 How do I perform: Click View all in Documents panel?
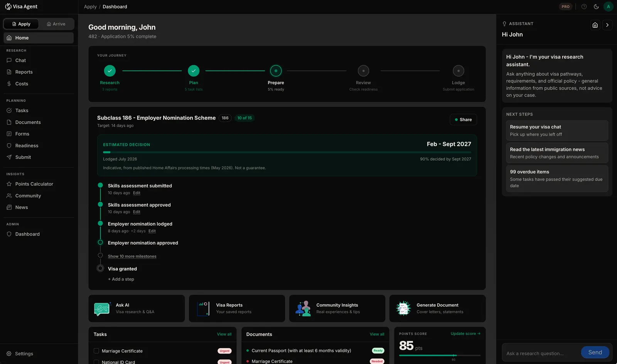[377, 334]
